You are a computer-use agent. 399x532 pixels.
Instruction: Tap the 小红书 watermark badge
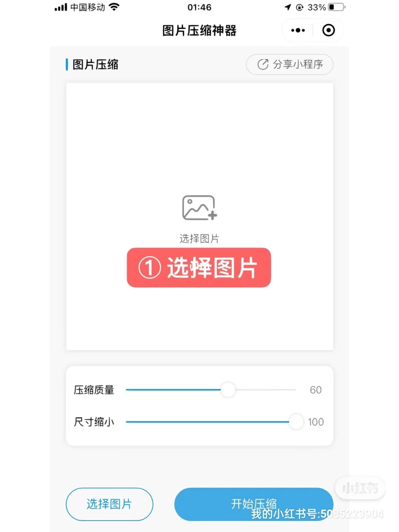pos(360,488)
